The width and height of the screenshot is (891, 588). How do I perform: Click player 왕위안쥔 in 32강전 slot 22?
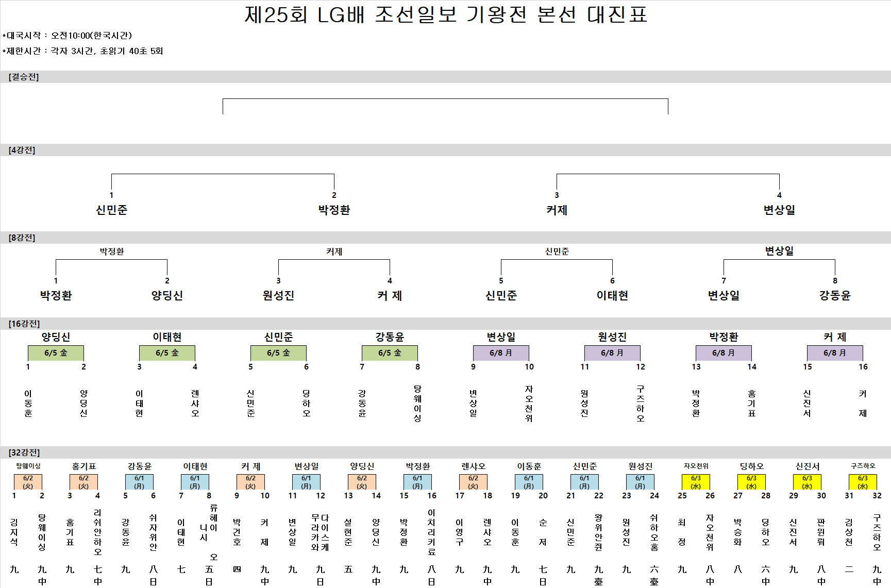[598, 532]
